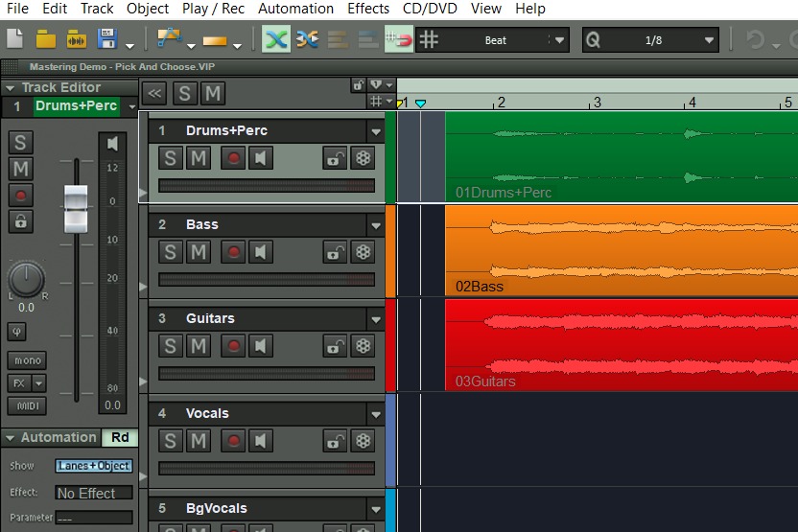Solo the Drums+Perc track
Viewport: 798px width, 532px height.
[171, 158]
